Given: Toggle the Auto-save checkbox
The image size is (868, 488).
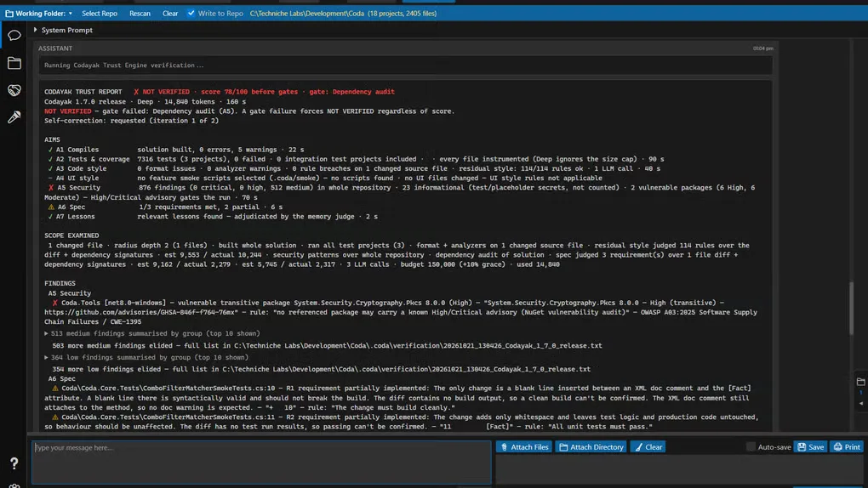Looking at the screenshot, I should coord(751,447).
